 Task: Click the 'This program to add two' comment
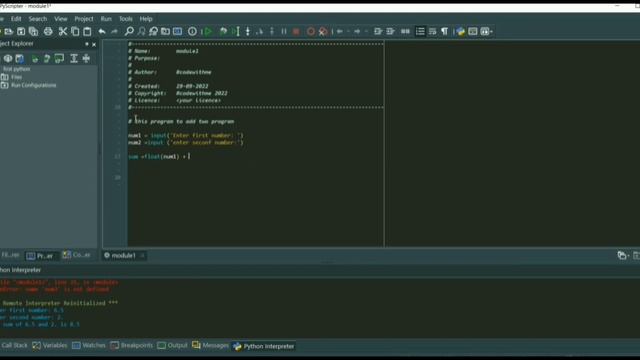pos(181,122)
